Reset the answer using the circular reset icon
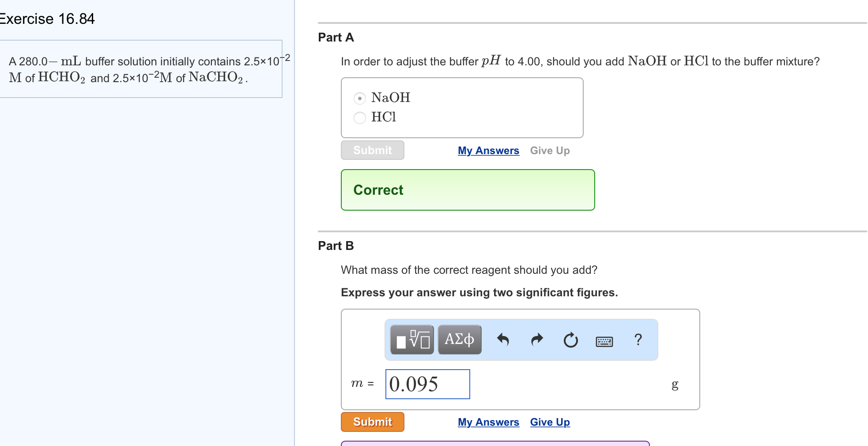The image size is (868, 446). [570, 339]
